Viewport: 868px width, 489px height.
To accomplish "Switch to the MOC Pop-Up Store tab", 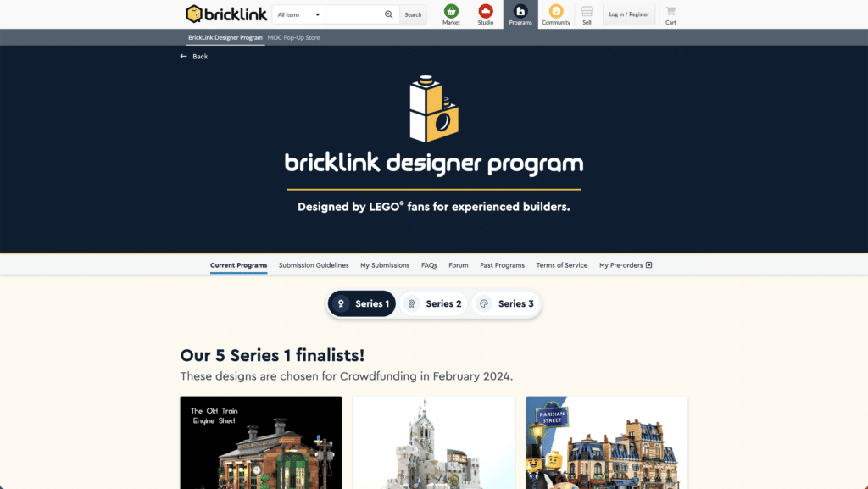I will pos(293,37).
